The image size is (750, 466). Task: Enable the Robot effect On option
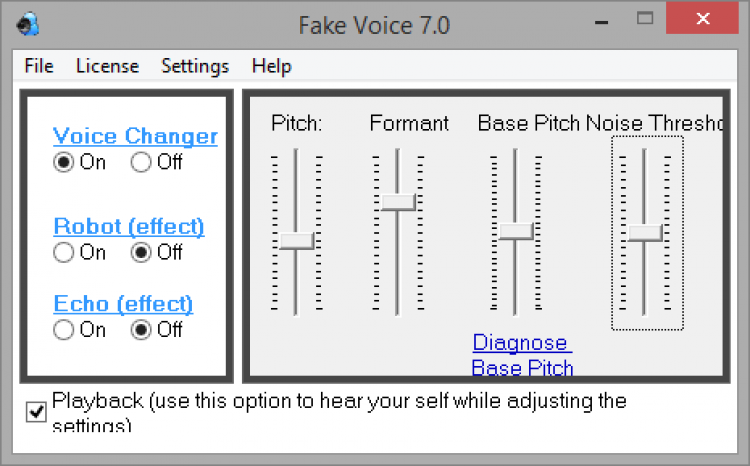pos(64,253)
